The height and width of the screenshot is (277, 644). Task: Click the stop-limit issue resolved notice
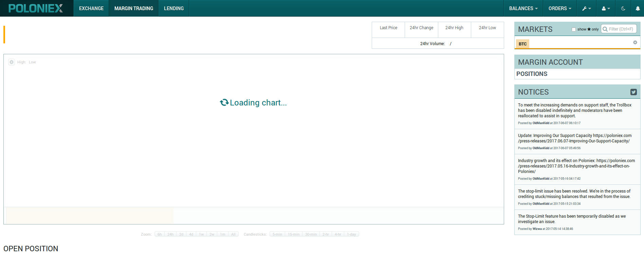click(x=574, y=194)
